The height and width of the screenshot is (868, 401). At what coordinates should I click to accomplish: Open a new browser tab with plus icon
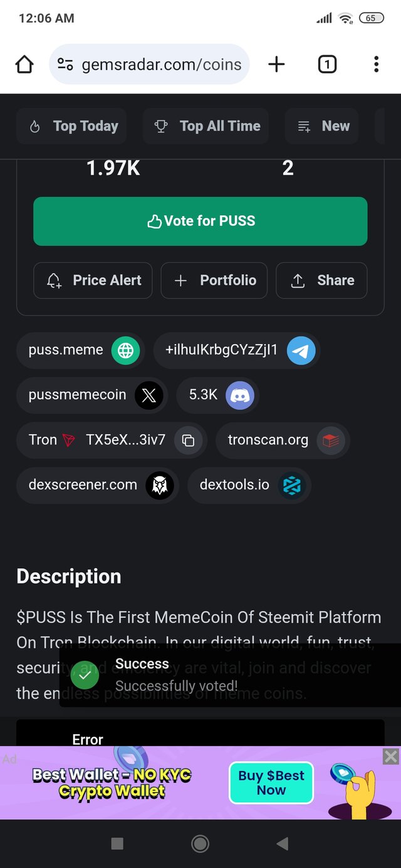pos(276,64)
